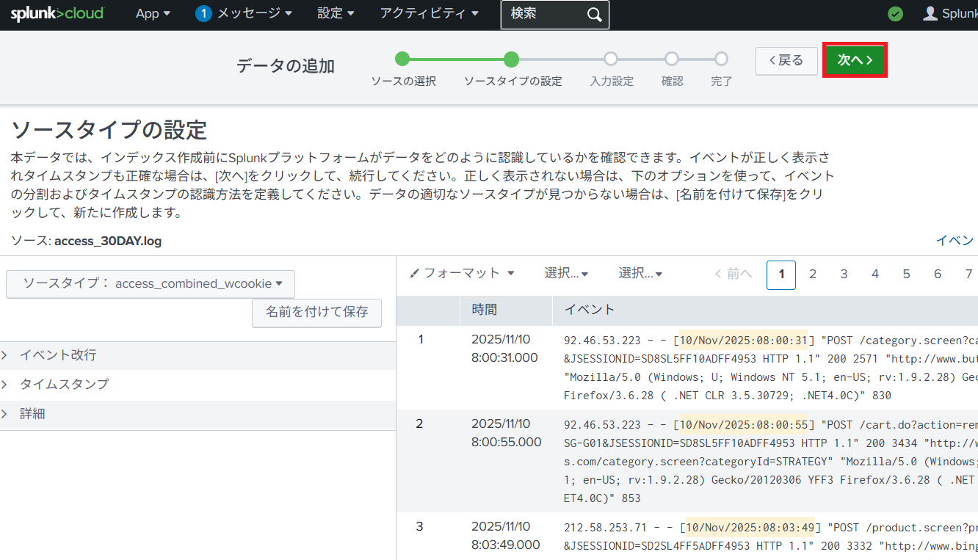Viewport: 978px width, 560px height.
Task: Click the Splunk Cloud logo
Action: [x=57, y=14]
